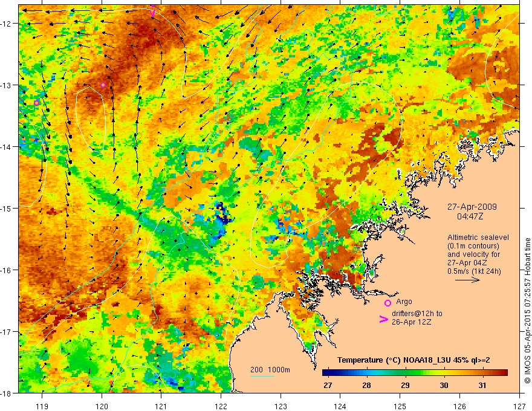Click the '121' longitude axis label
Image resolution: width=532 pixels, height=411 pixels.
[161, 406]
